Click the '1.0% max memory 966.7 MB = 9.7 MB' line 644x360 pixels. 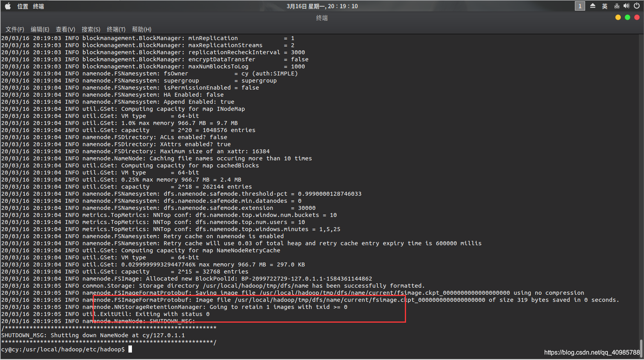click(179, 123)
